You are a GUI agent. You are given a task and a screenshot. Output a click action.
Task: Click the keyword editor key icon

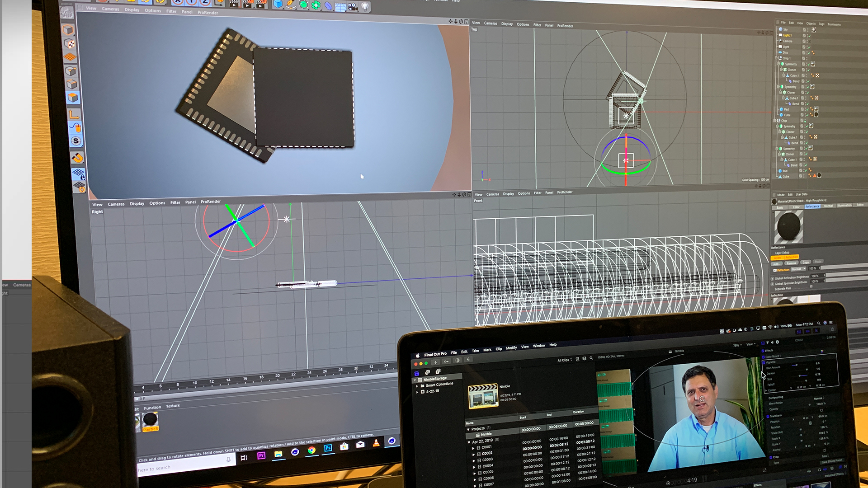coord(446,361)
